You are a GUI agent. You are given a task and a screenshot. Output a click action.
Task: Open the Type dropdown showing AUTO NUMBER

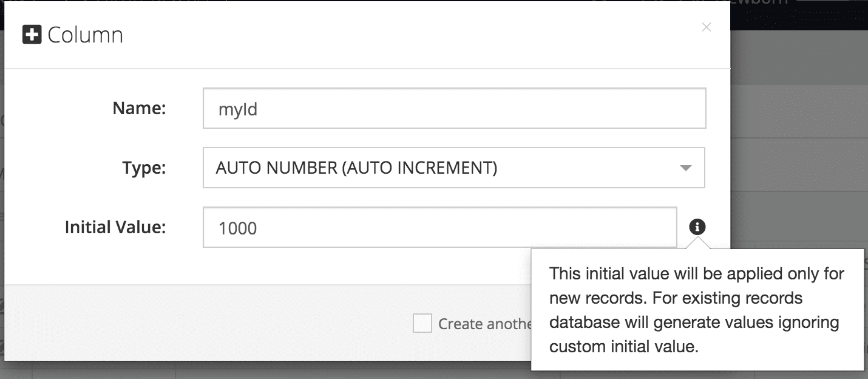(x=454, y=167)
